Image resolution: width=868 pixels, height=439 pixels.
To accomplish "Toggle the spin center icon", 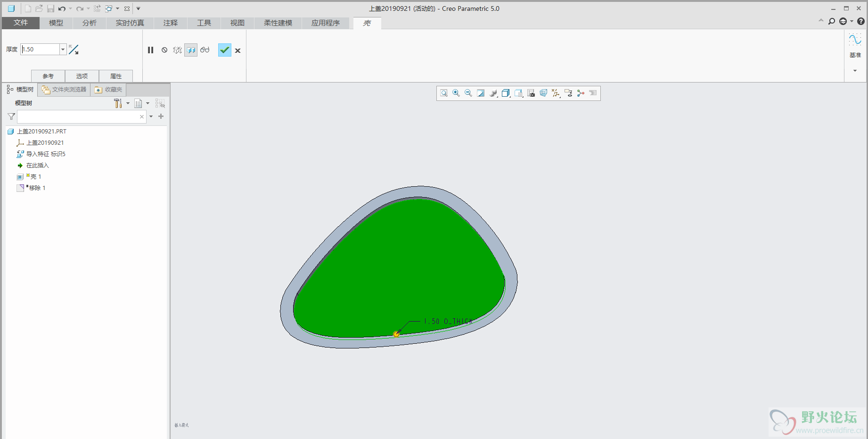I will 581,93.
